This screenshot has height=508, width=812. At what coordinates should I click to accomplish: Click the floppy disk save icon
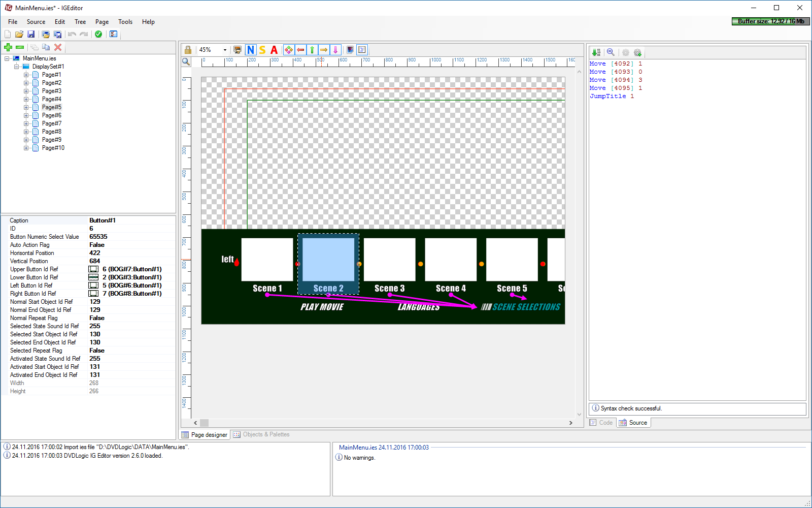pyautogui.click(x=31, y=34)
